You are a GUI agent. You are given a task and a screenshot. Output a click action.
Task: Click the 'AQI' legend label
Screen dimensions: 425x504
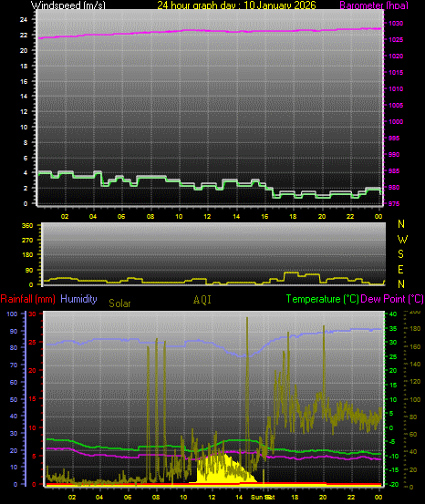[x=202, y=300]
